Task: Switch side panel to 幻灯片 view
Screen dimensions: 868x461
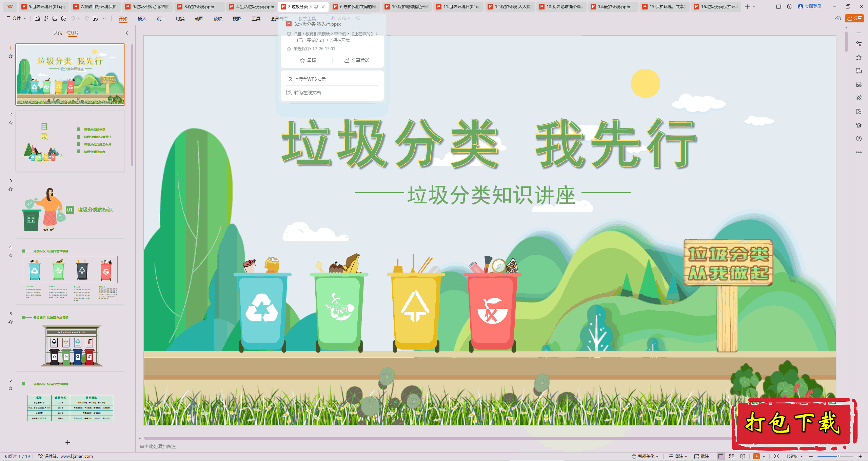Action: pyautogui.click(x=73, y=33)
